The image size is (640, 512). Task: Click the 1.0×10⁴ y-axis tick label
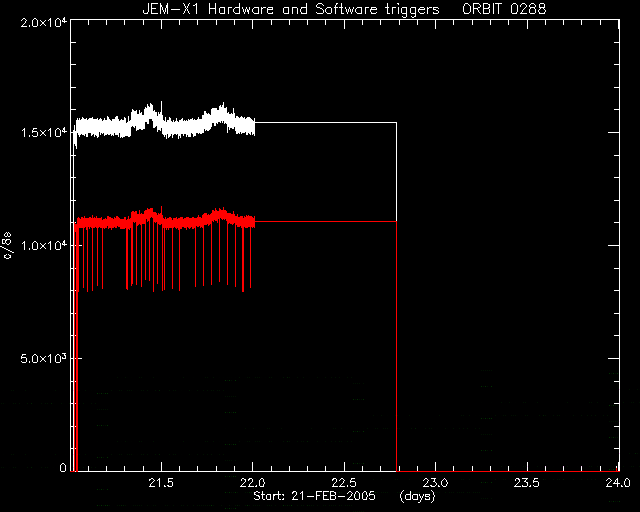tap(44, 245)
